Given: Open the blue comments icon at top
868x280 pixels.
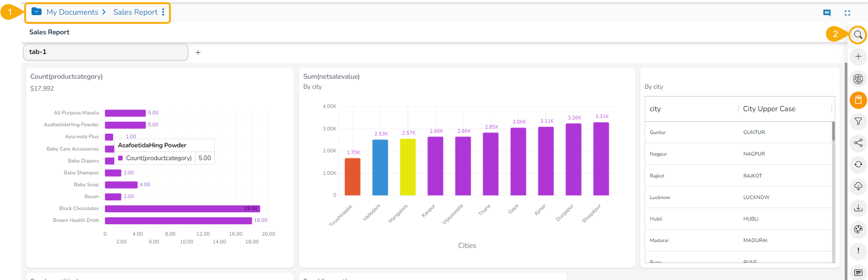Looking at the screenshot, I should (826, 13).
